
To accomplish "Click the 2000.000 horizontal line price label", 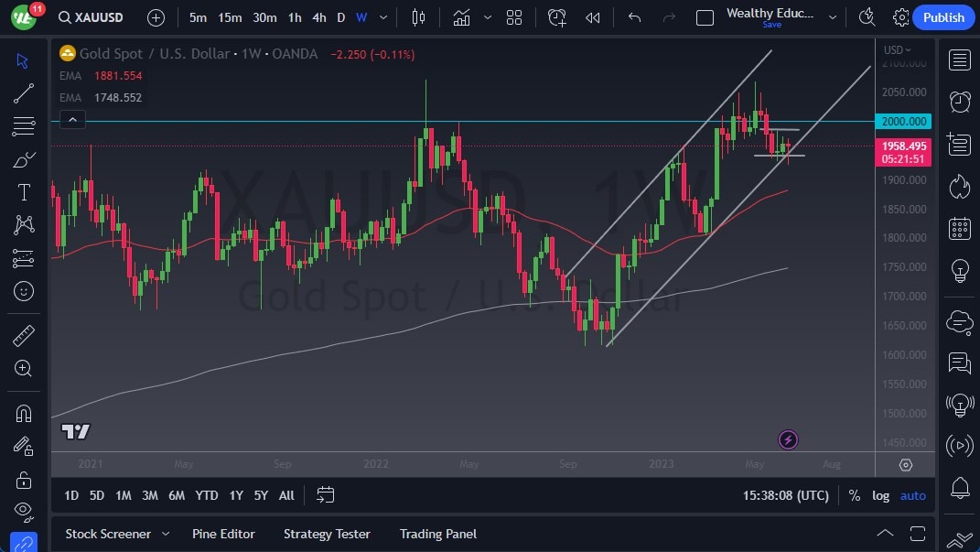I will (x=903, y=121).
